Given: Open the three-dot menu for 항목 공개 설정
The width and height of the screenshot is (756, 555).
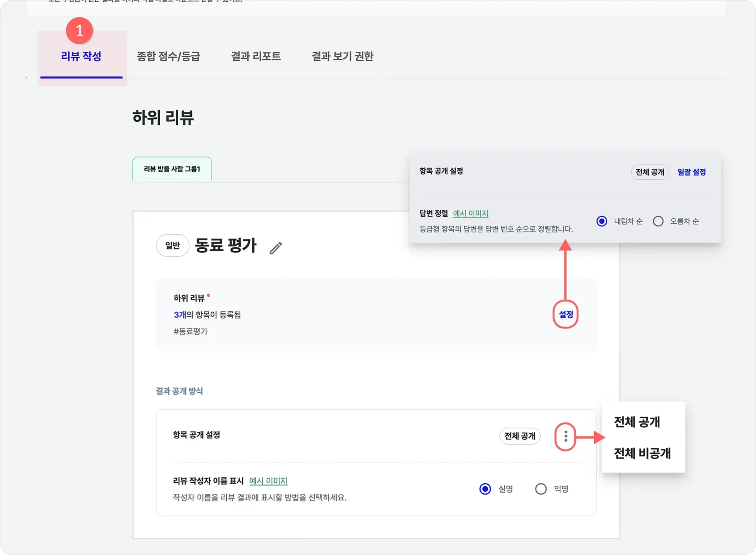Looking at the screenshot, I should 566,437.
